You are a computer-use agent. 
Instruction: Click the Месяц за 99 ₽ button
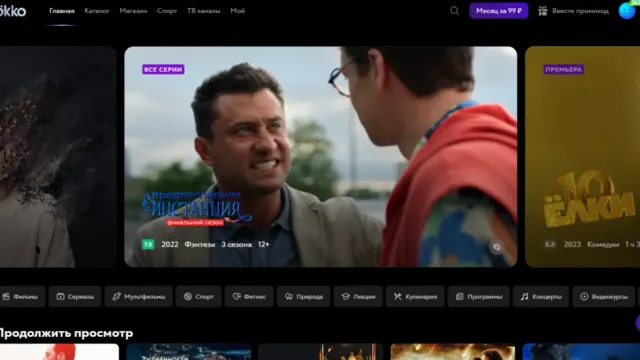click(498, 11)
